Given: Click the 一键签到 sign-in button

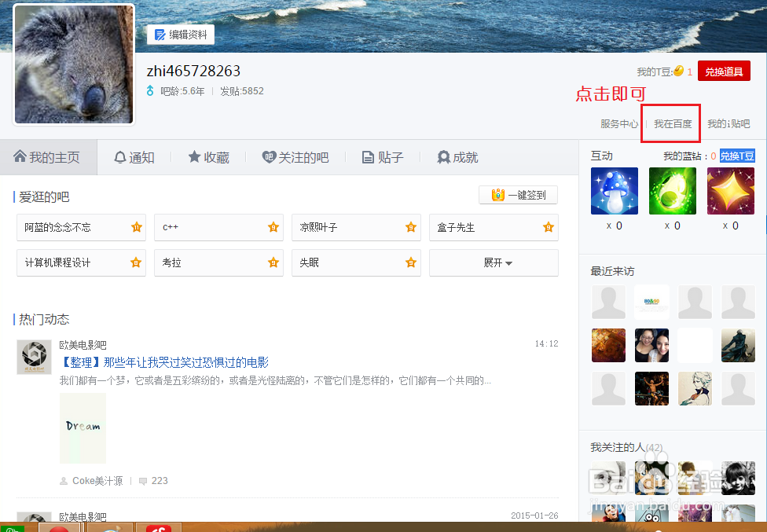Looking at the screenshot, I should pyautogui.click(x=518, y=195).
